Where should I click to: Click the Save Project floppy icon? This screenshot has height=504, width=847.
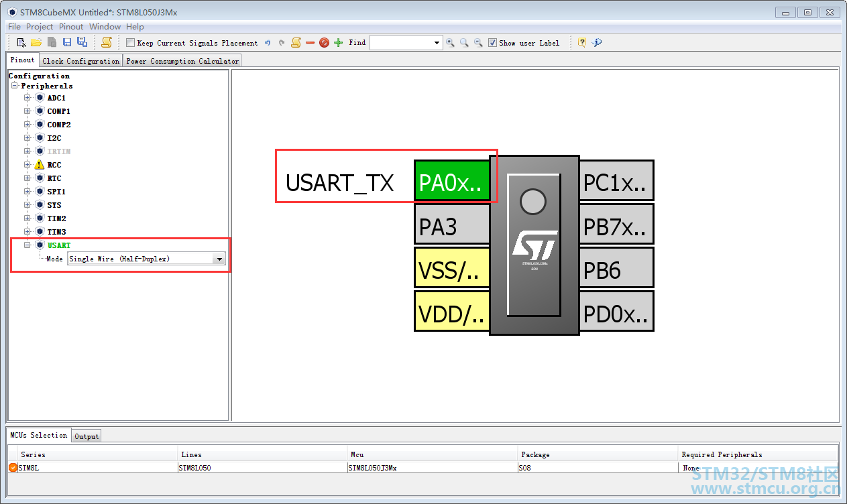(67, 42)
